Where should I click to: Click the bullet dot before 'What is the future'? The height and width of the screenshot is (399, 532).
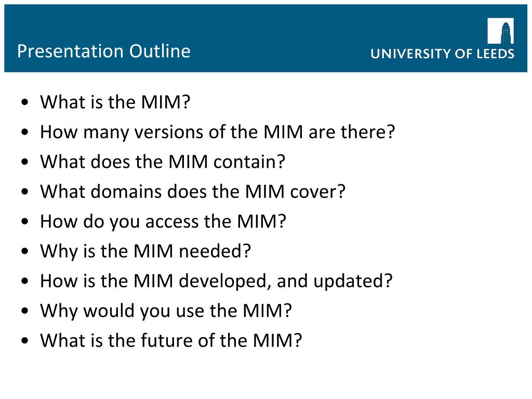[25, 341]
